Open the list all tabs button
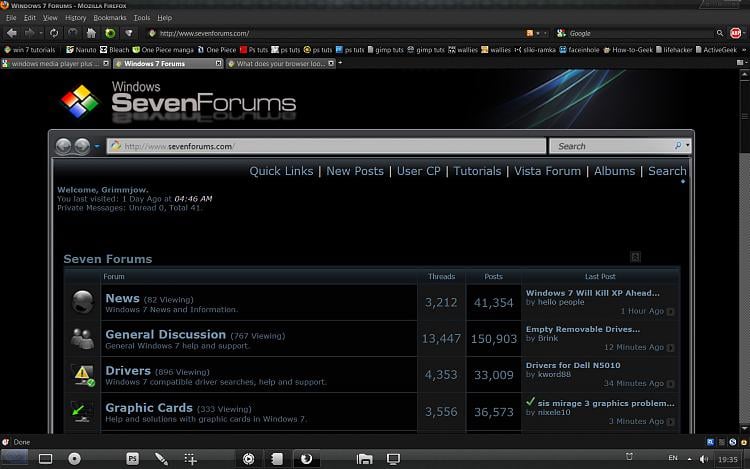 (x=741, y=63)
